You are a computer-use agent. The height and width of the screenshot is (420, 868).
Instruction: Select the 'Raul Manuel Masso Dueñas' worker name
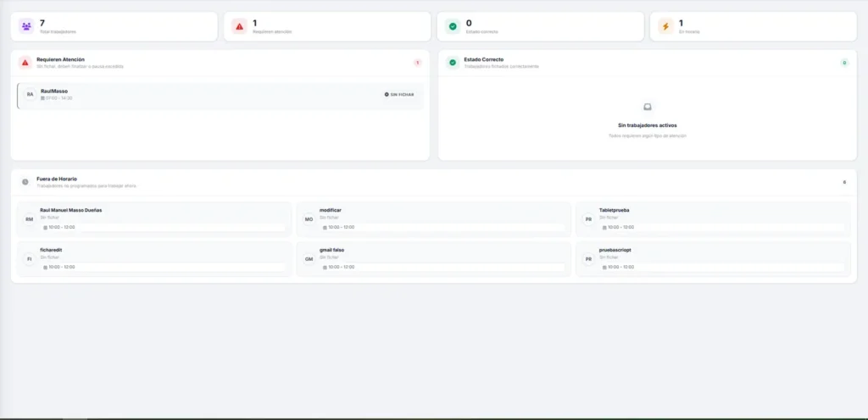point(71,210)
